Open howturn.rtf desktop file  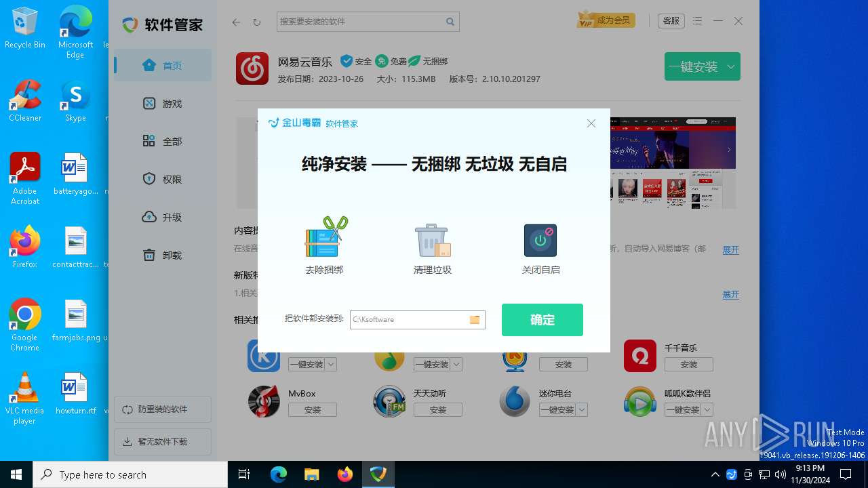(x=75, y=394)
